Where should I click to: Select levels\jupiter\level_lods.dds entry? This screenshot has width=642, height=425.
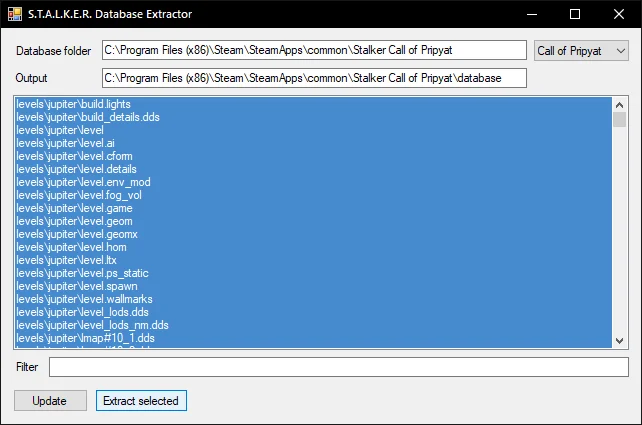pos(313,312)
